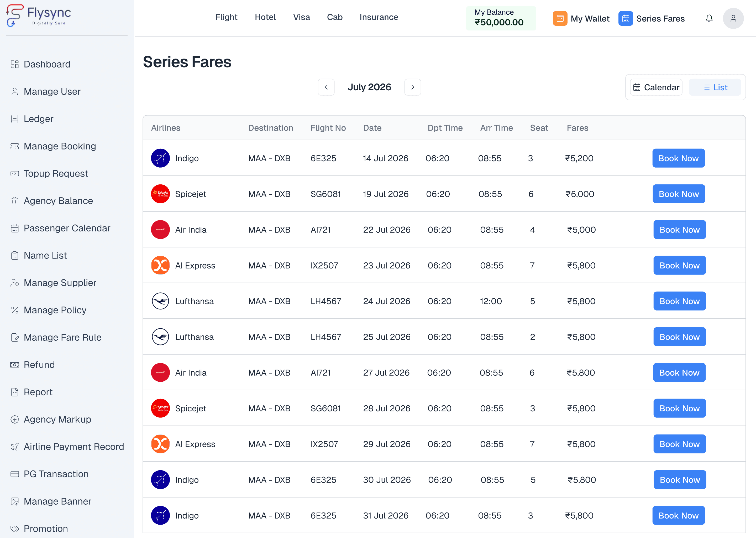The width and height of the screenshot is (756, 538).
Task: Open the Flight tab in top navigation
Action: click(226, 17)
